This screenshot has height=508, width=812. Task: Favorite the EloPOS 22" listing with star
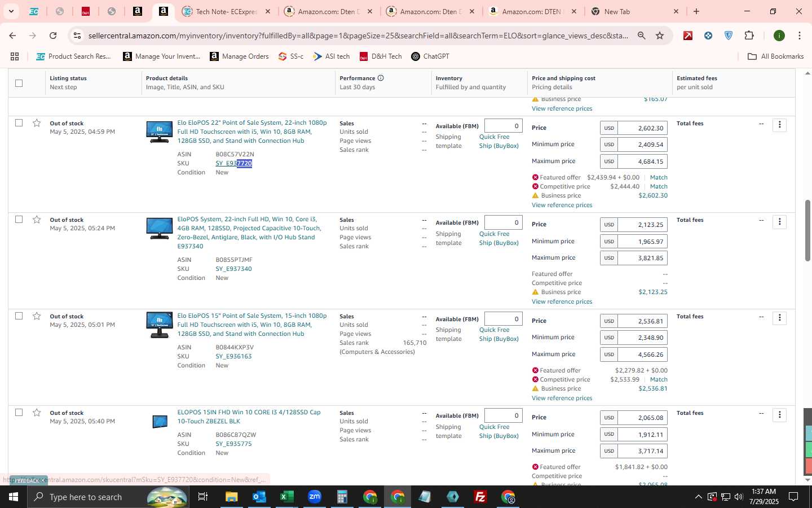(x=37, y=123)
